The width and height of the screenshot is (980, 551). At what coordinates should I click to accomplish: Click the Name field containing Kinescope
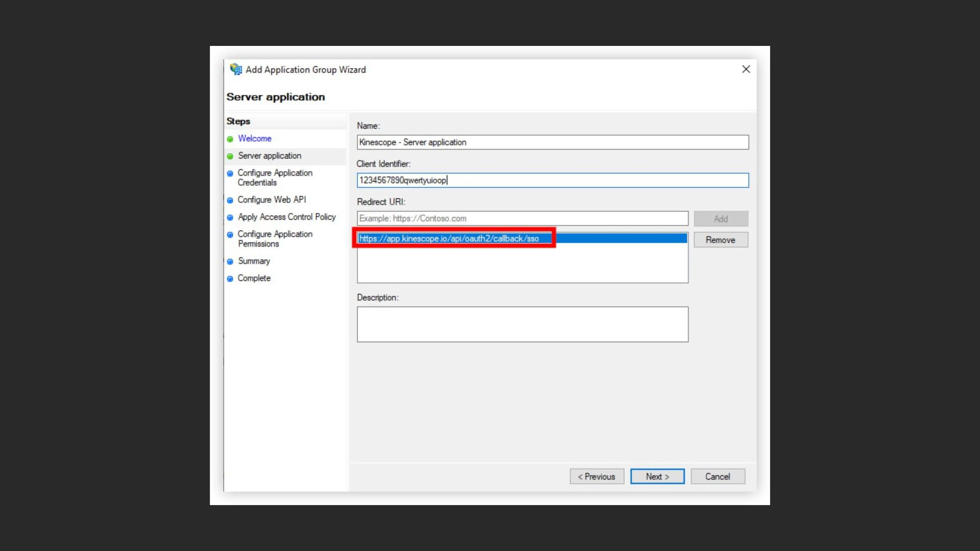[x=552, y=142]
